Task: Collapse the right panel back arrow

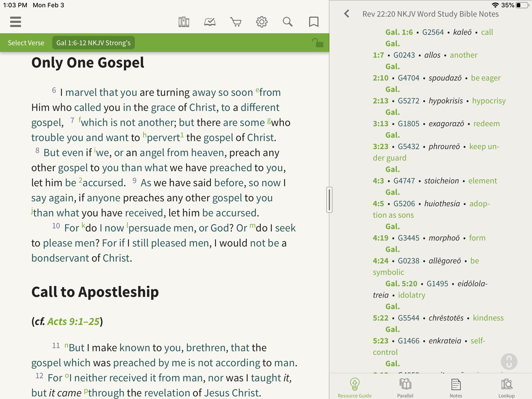Action: coord(347,14)
